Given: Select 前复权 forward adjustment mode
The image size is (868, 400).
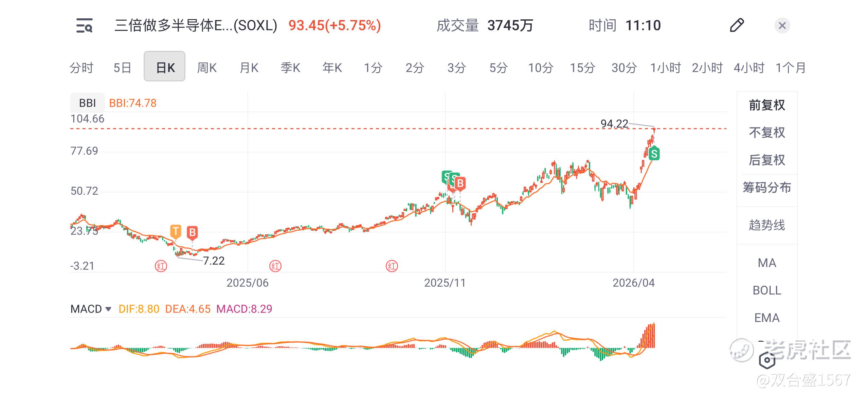Looking at the screenshot, I should 767,105.
